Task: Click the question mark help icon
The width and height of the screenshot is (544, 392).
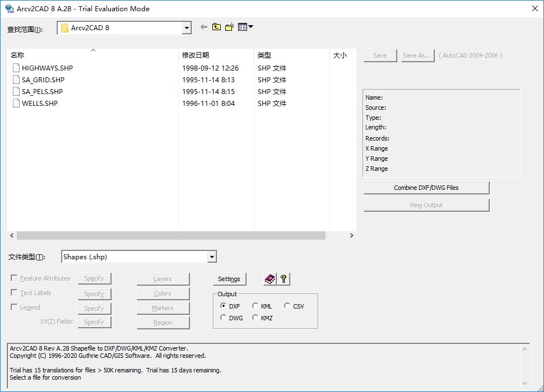Action: 283,279
